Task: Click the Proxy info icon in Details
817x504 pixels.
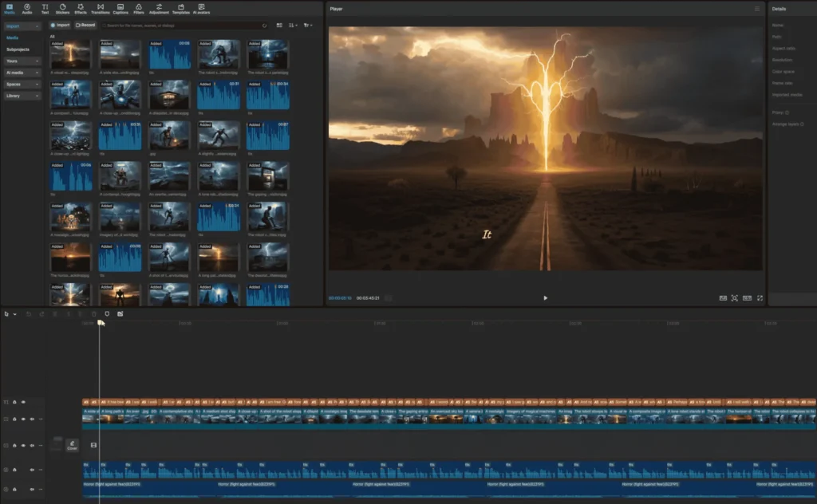Action: pyautogui.click(x=787, y=112)
